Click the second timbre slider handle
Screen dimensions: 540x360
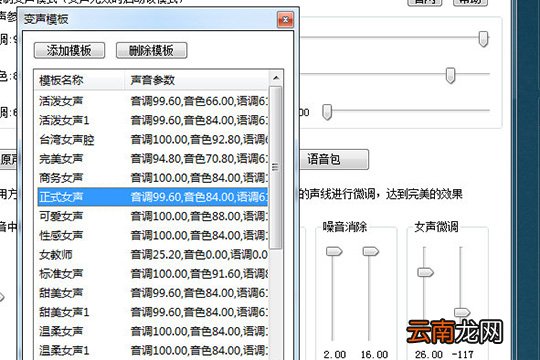click(x=450, y=75)
